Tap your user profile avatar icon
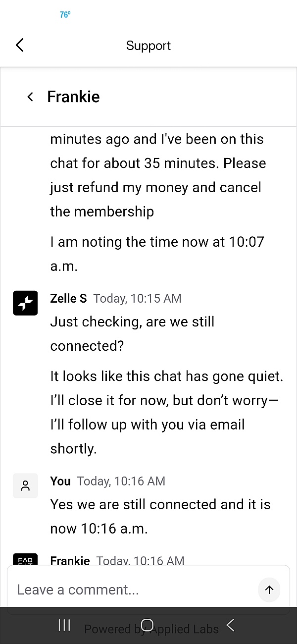297x644 pixels. pos(25,485)
